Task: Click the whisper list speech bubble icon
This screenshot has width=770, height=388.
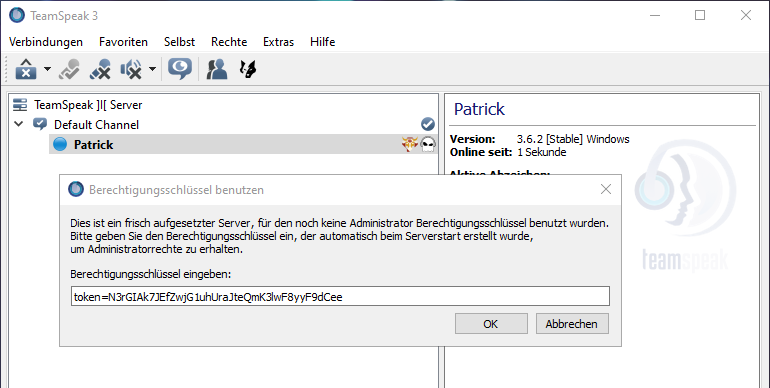Action: click(180, 69)
